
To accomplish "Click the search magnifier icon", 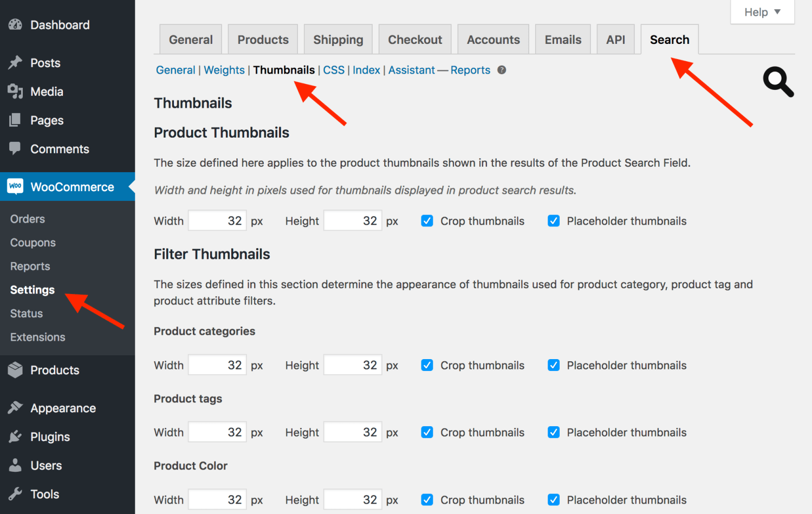I will 778,82.
